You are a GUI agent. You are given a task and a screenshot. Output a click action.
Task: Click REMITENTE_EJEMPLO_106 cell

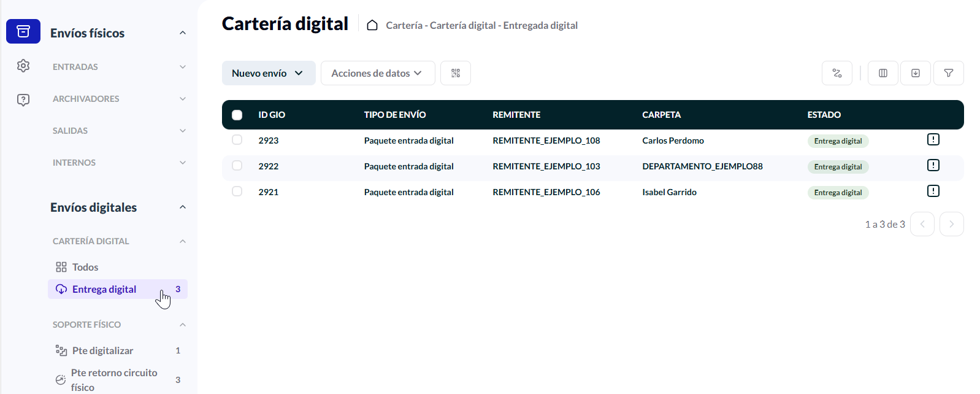coord(546,192)
